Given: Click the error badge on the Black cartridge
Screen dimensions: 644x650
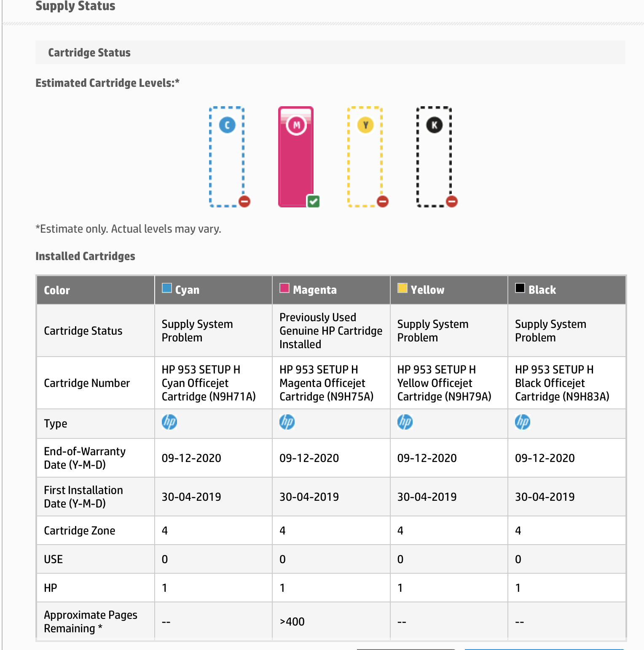Looking at the screenshot, I should pyautogui.click(x=451, y=202).
